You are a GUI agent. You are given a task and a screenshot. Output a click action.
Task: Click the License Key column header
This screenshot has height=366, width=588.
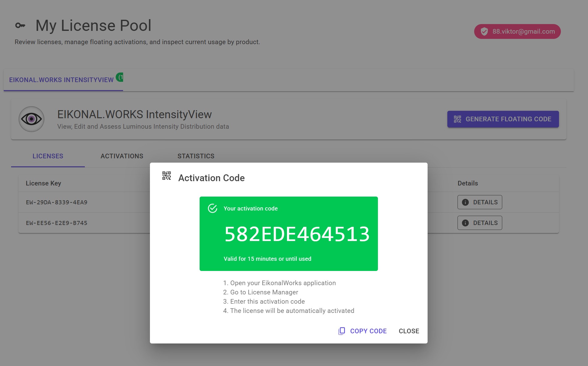click(43, 183)
